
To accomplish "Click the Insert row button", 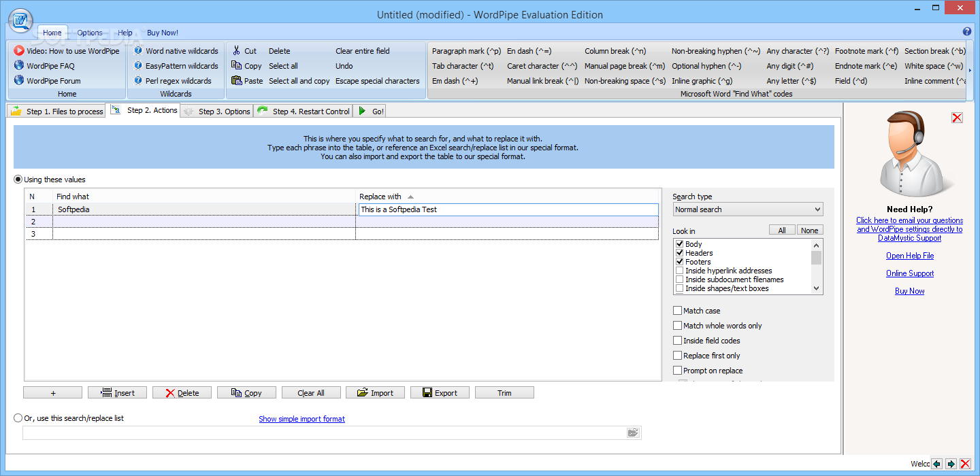I will [x=117, y=392].
